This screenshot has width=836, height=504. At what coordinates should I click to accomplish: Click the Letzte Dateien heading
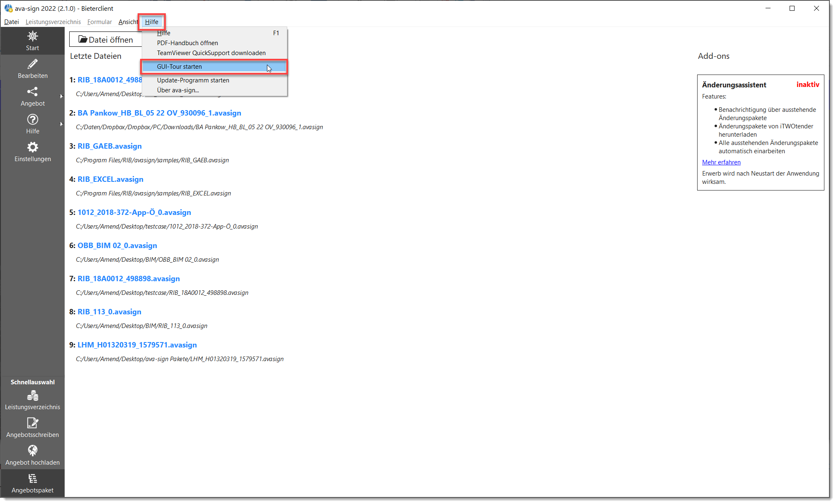click(x=96, y=56)
